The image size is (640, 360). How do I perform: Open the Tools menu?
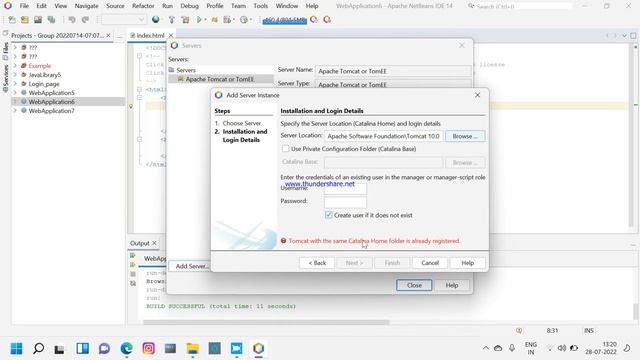tap(260, 6)
